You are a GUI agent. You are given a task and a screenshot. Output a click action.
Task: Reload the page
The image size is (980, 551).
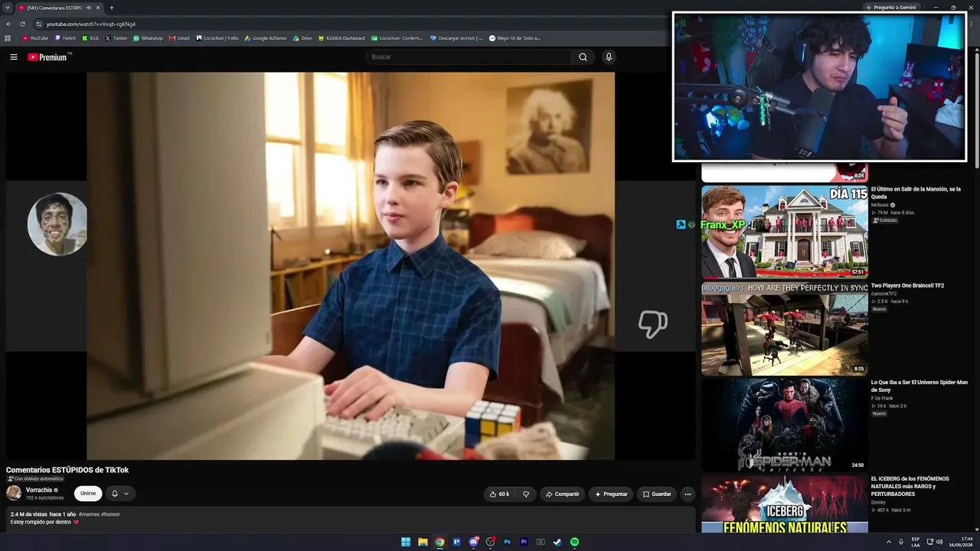[x=23, y=24]
